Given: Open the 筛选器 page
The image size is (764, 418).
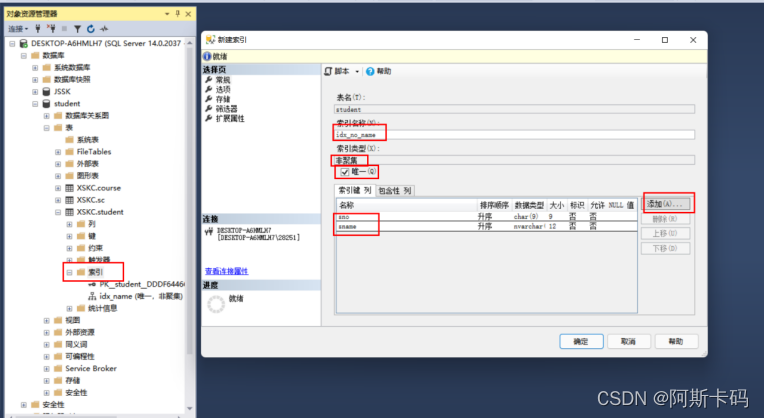Looking at the screenshot, I should click(x=227, y=109).
